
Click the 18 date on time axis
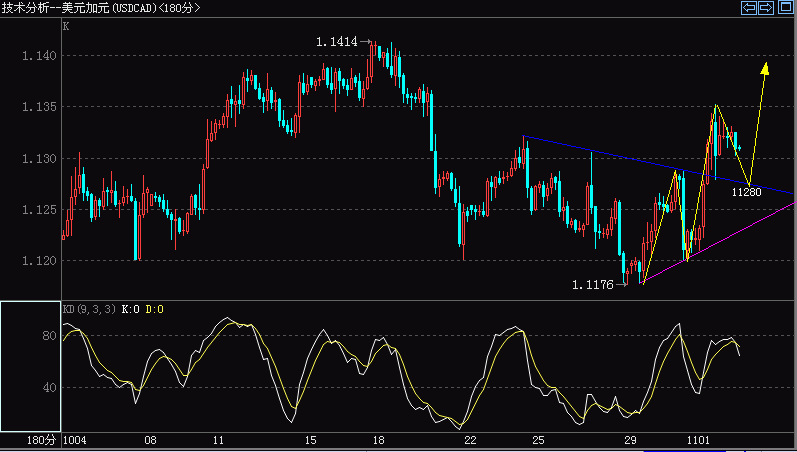(x=378, y=440)
